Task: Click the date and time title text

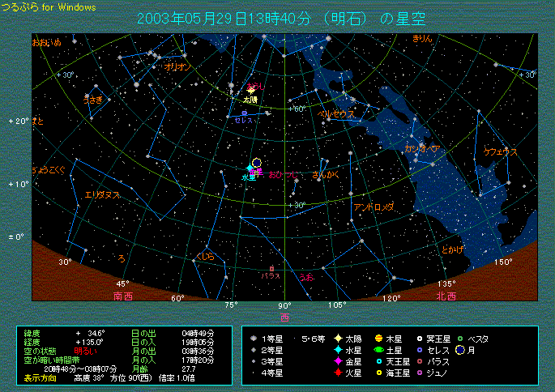Action: (x=281, y=19)
